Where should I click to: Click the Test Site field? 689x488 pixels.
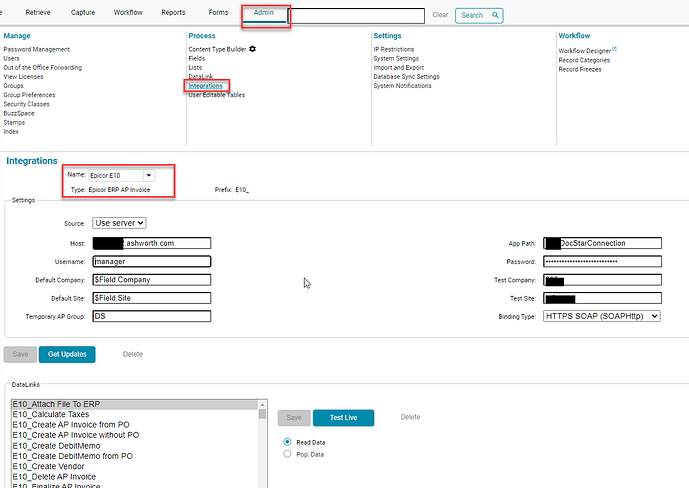[602, 298]
